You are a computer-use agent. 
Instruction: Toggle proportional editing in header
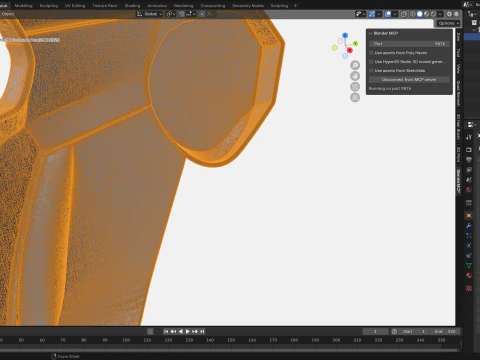[202, 14]
